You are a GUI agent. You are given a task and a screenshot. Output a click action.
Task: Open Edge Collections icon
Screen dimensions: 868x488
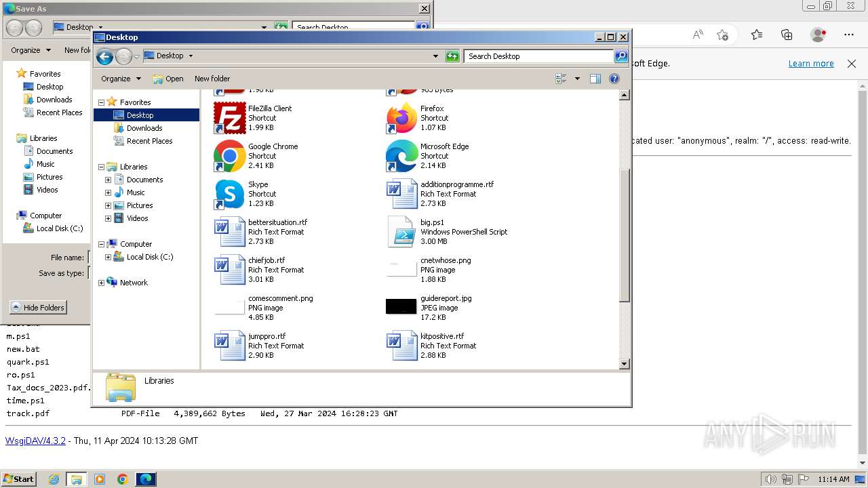point(787,35)
